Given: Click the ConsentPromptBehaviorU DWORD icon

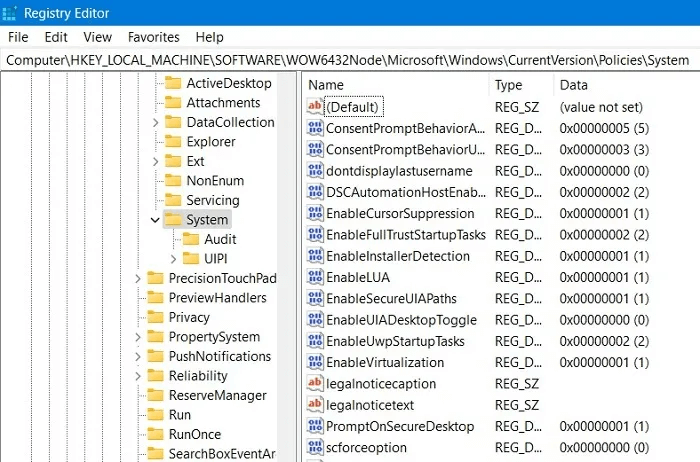Looking at the screenshot, I should pyautogui.click(x=315, y=149).
